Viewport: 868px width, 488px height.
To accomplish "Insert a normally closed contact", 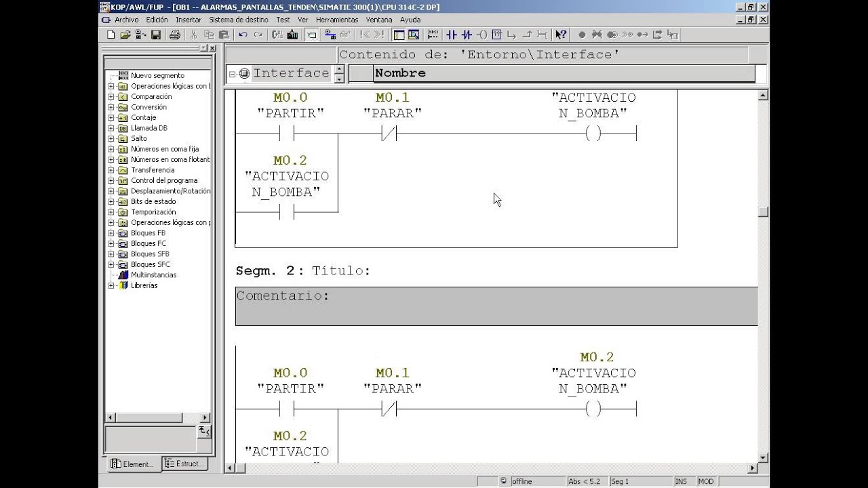I will pos(467,35).
